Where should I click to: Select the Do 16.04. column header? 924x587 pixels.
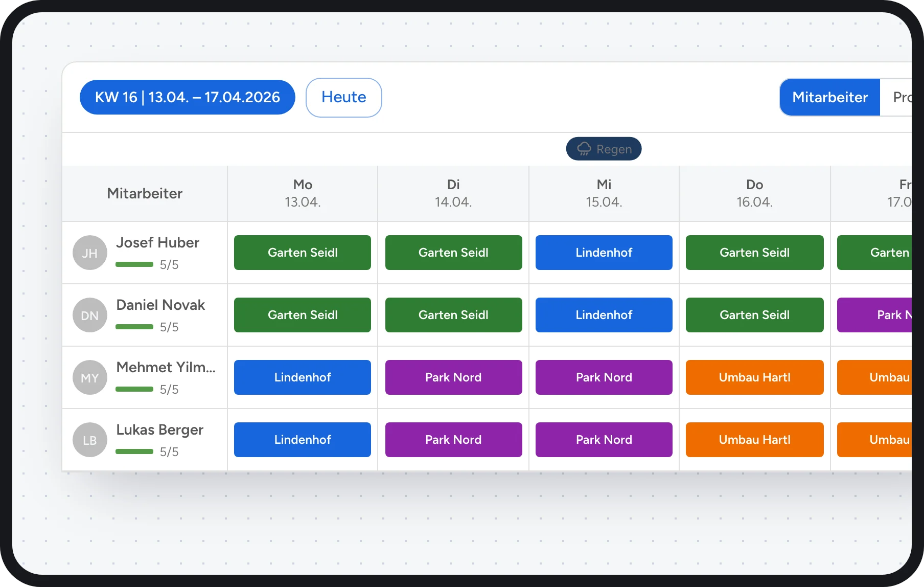(755, 193)
